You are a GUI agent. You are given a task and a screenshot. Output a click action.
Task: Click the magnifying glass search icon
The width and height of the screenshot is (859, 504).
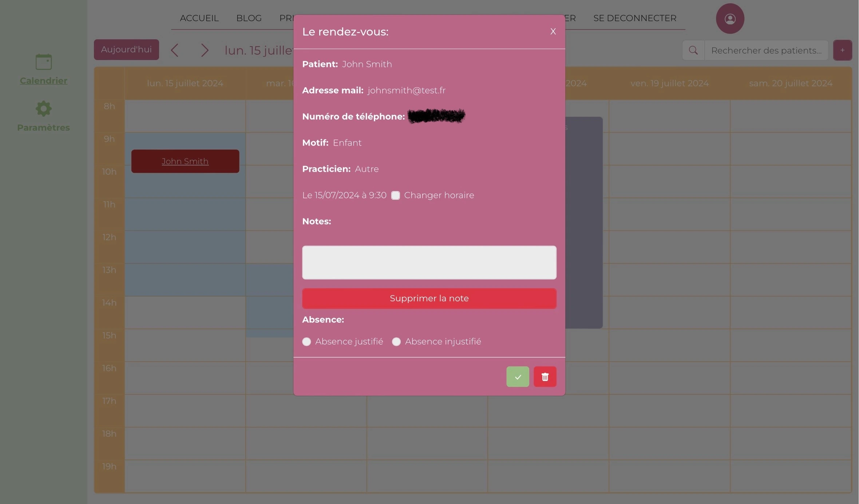click(693, 50)
